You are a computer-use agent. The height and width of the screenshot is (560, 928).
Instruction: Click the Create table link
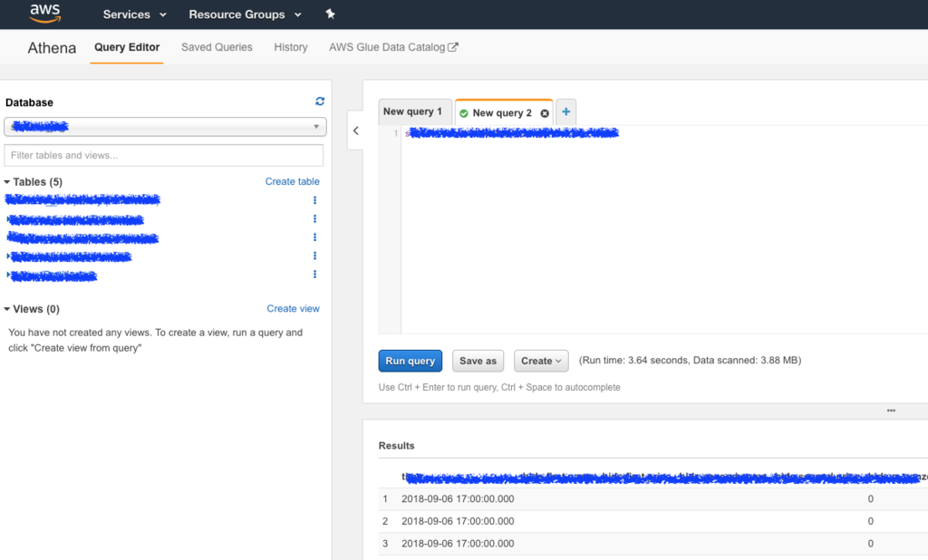click(293, 182)
